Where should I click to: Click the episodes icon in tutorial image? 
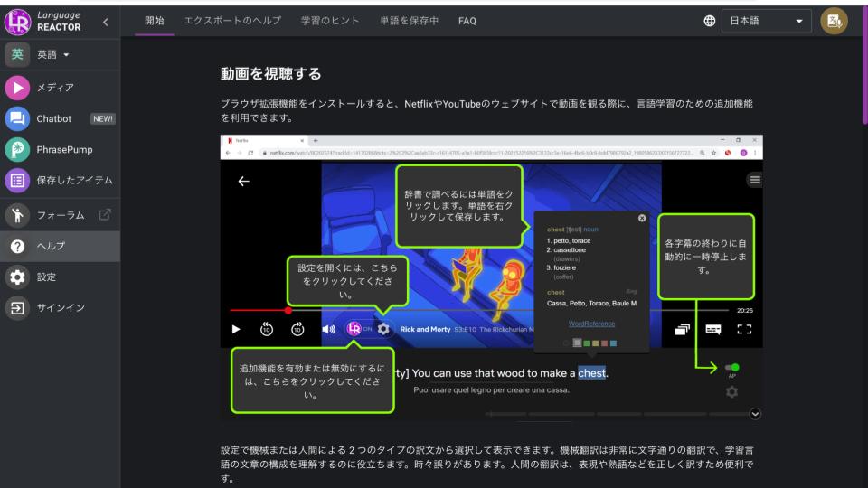682,329
